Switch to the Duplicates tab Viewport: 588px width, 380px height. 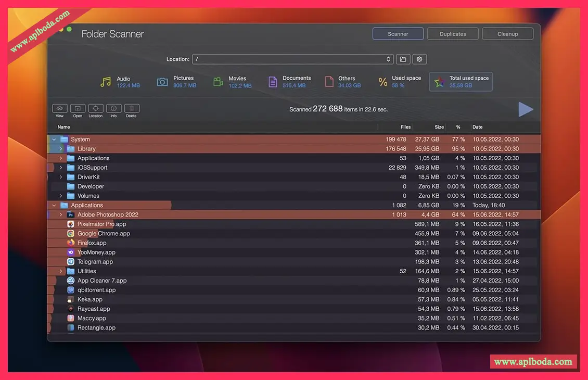[453, 34]
